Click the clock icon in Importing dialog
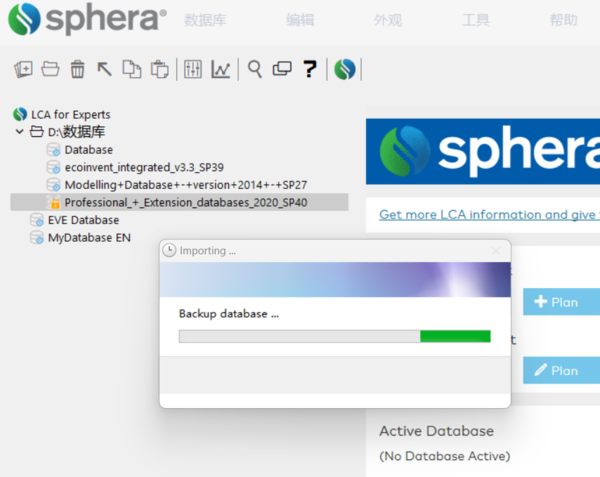This screenshot has height=477, width=600. pyautogui.click(x=169, y=251)
